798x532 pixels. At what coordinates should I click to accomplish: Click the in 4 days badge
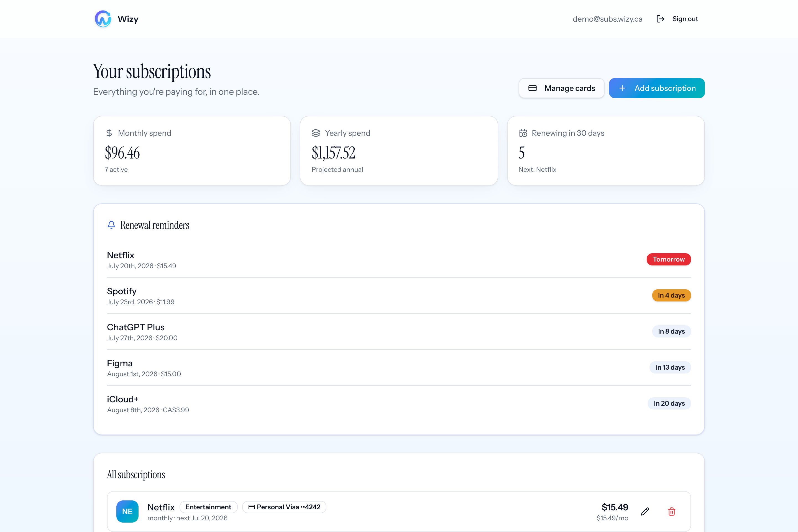(671, 295)
